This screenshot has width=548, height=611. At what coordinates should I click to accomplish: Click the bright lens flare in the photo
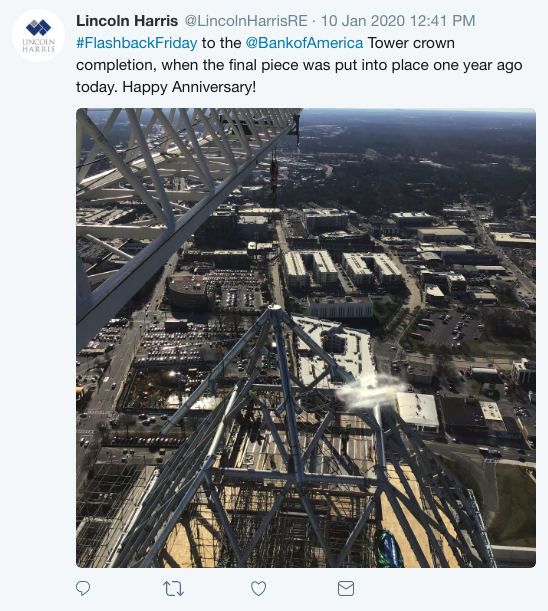(x=368, y=390)
